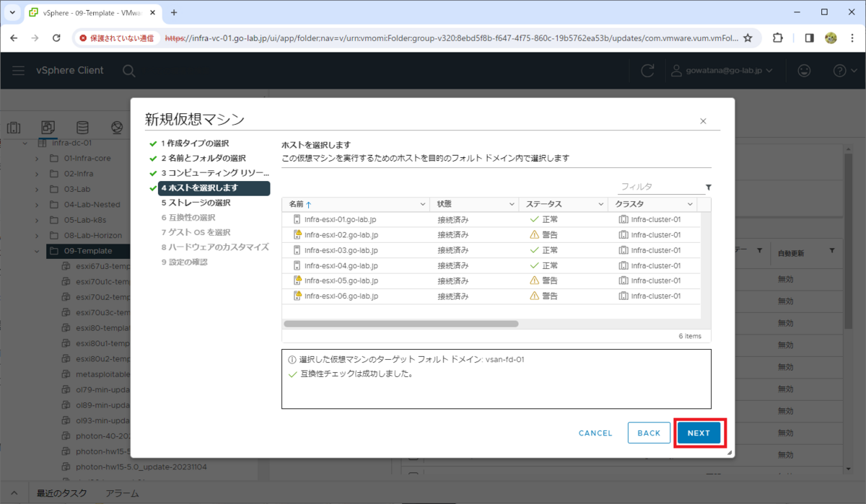Click the BACK button
The width and height of the screenshot is (866, 504).
[x=649, y=433]
